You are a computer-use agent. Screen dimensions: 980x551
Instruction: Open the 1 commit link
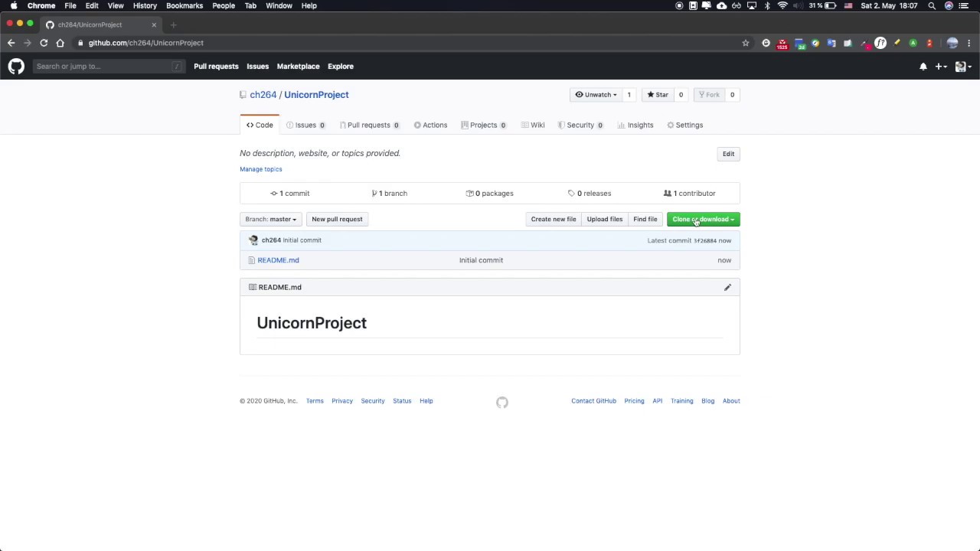coord(289,194)
